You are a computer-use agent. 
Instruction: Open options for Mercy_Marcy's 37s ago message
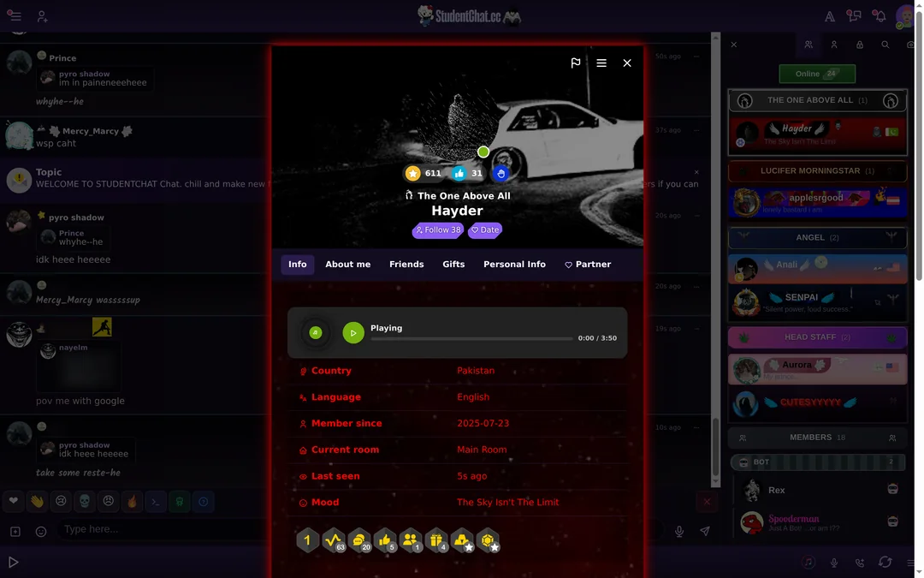[x=696, y=130]
